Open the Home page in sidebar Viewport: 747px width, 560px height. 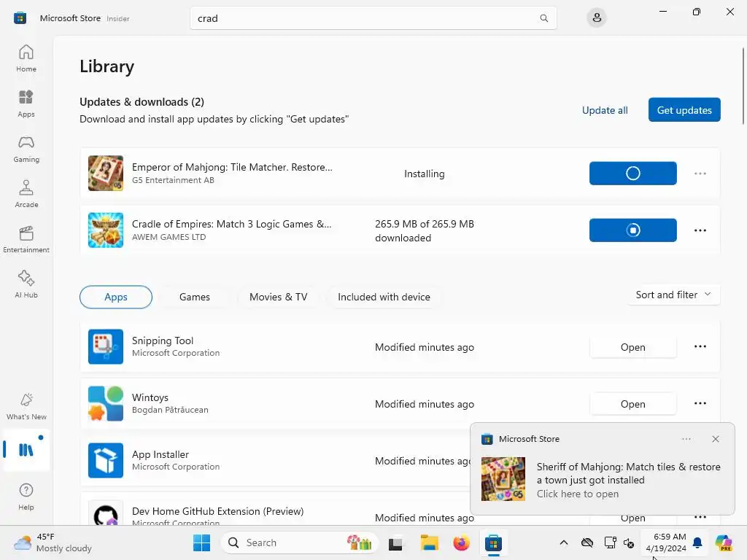click(26, 58)
